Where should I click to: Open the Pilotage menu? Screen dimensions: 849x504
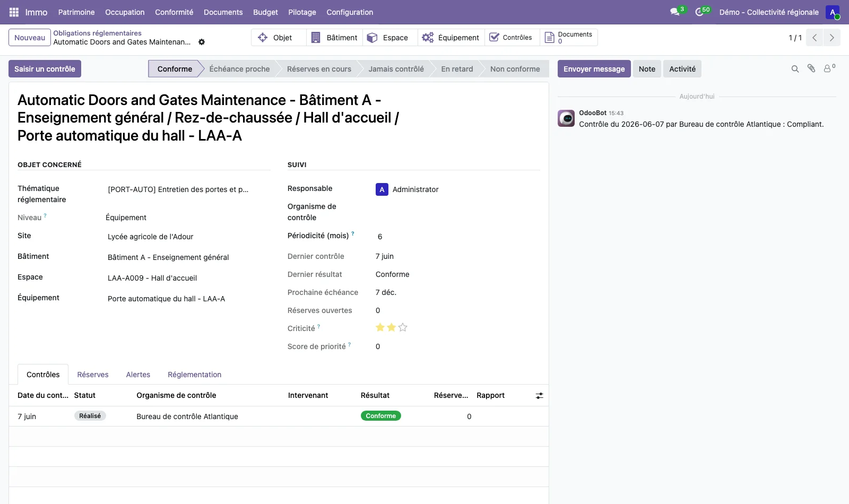pos(302,12)
